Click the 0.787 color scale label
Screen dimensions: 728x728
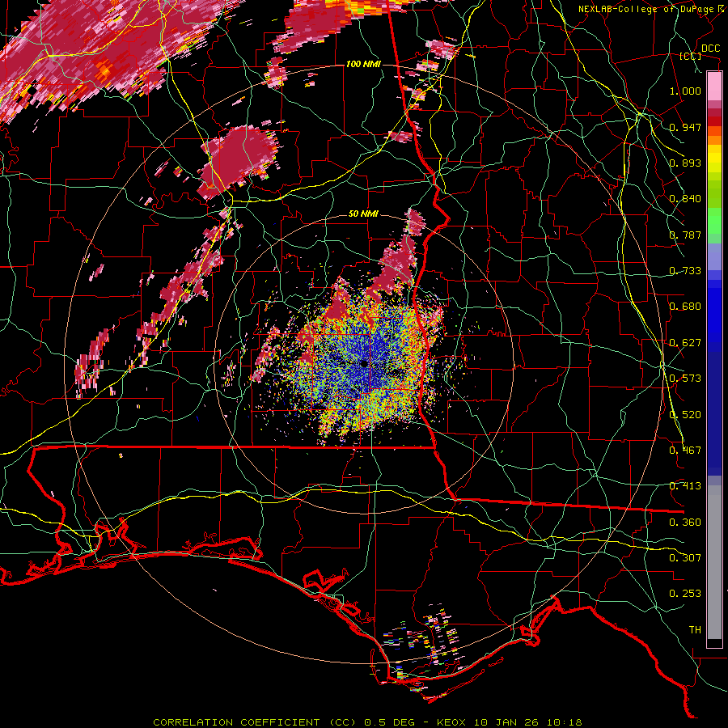click(685, 235)
